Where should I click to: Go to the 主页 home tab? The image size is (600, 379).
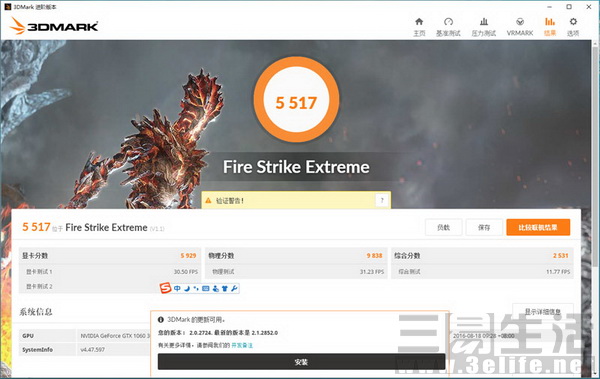pos(419,27)
